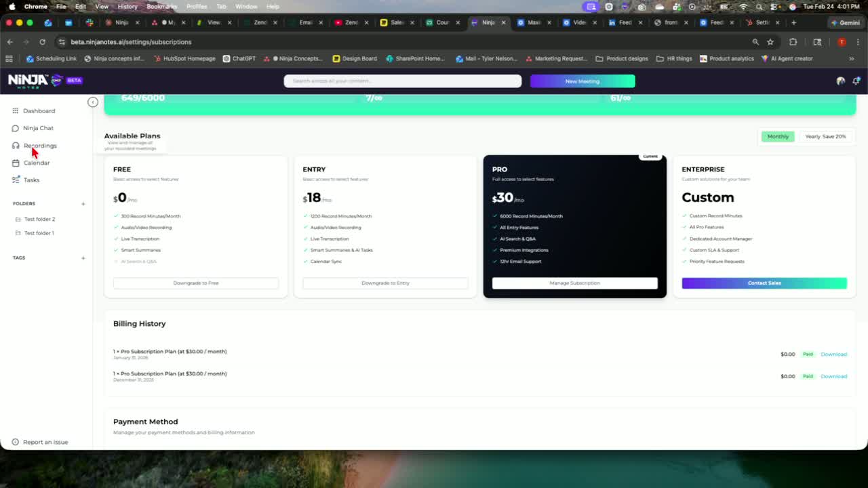Click the Billing History heading
Screen dimensions: 868x488
click(x=140, y=323)
